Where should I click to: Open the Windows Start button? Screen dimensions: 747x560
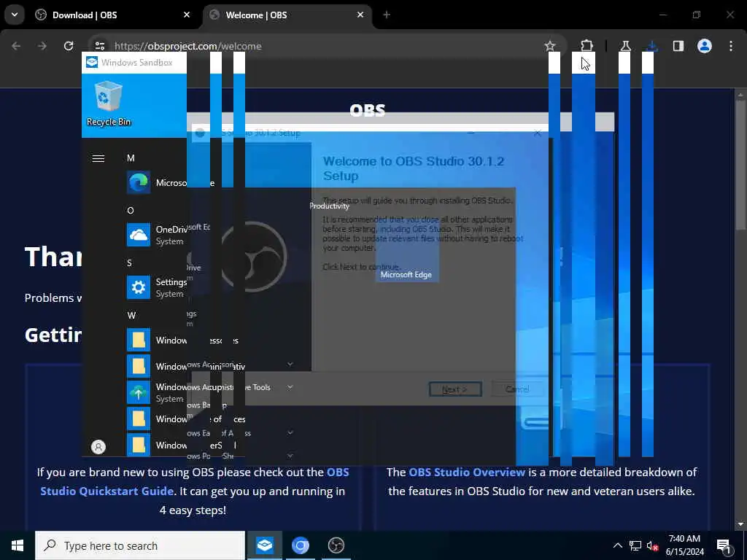click(18, 545)
